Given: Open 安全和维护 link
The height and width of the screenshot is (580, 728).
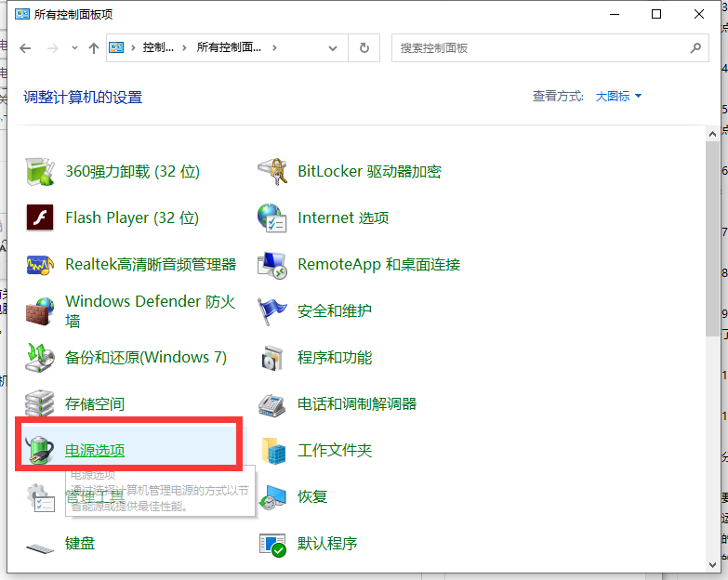Looking at the screenshot, I should (x=335, y=310).
